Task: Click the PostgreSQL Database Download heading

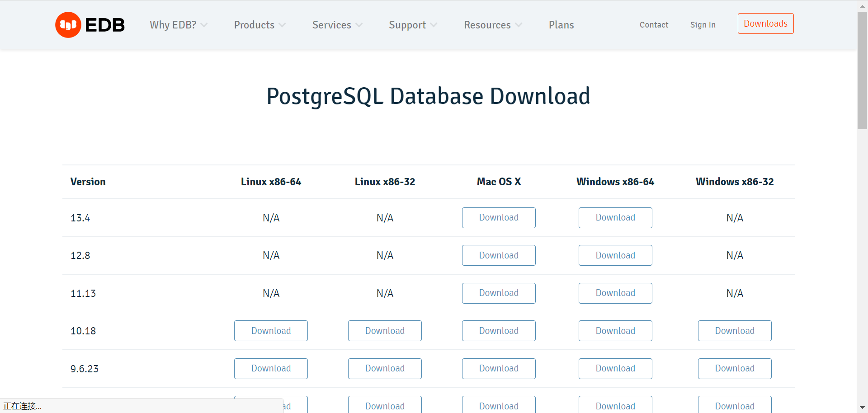Action: [428, 96]
